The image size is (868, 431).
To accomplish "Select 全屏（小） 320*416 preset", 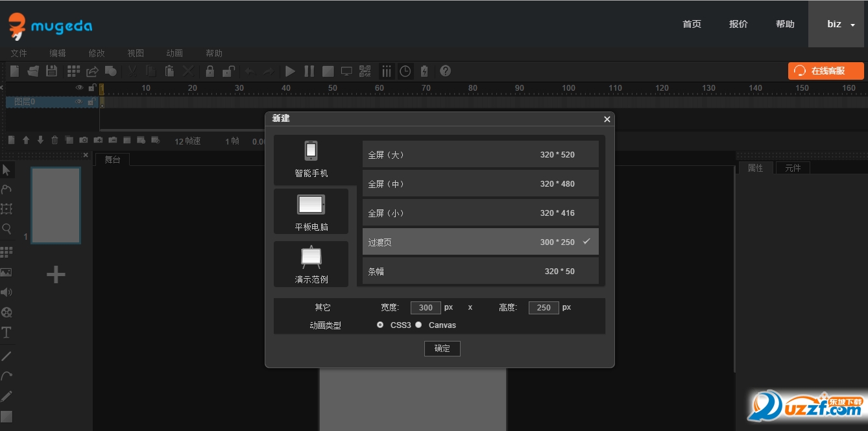I will coord(481,213).
